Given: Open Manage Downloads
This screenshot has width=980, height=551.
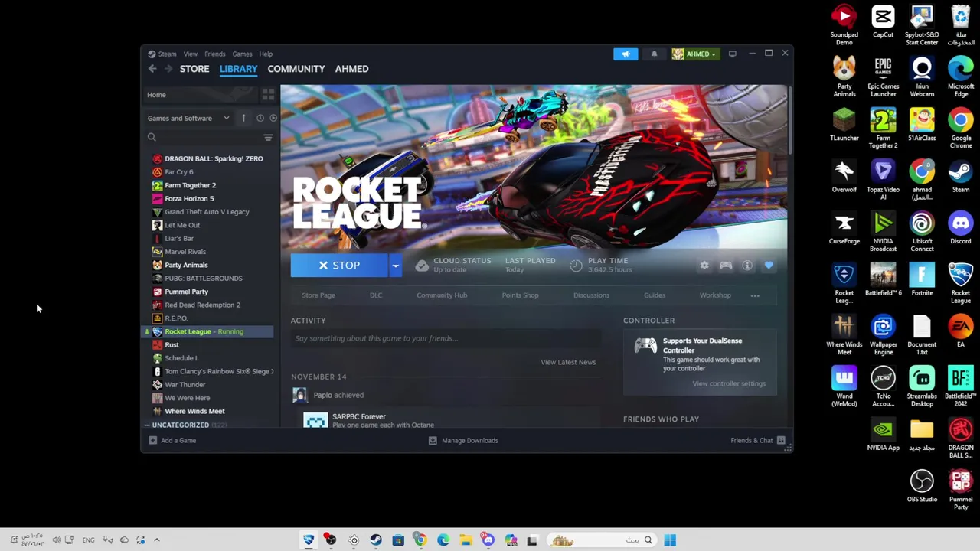Looking at the screenshot, I should [463, 441].
